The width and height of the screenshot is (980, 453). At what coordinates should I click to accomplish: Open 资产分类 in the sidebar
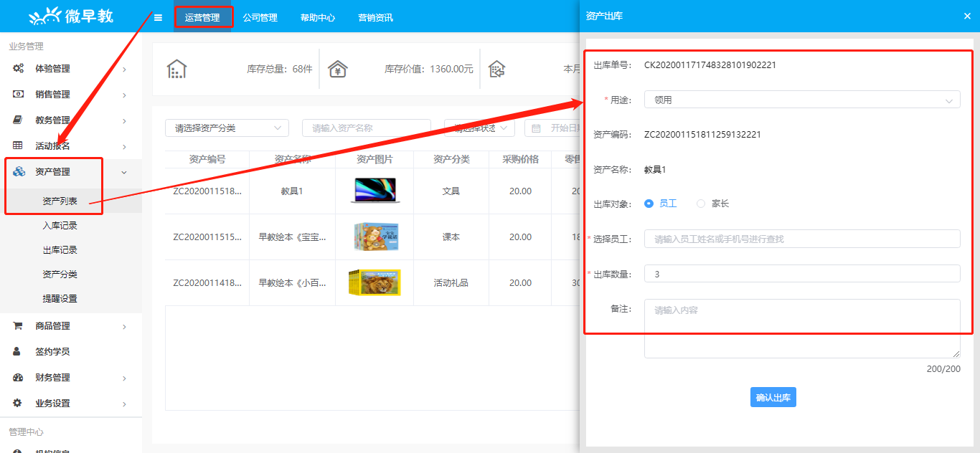pos(60,275)
